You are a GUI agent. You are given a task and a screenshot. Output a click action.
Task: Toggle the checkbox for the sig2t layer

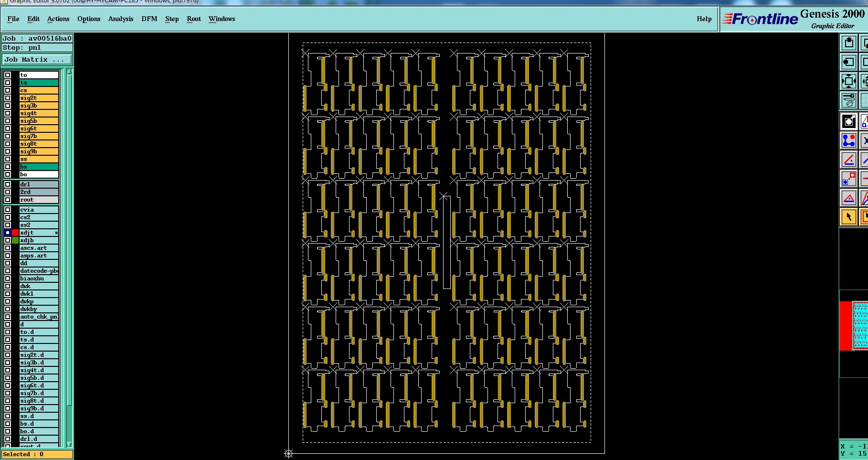tap(8, 98)
